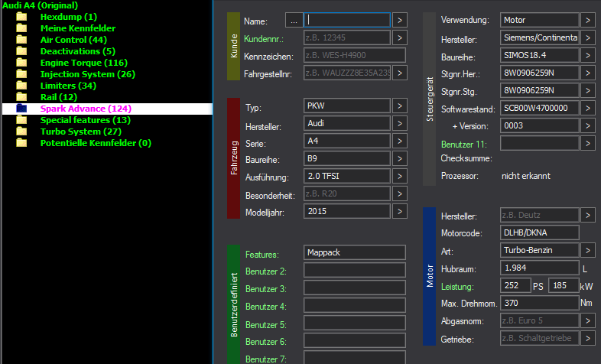This screenshot has width=601, height=364.
Task: Click the Max. Drehmom. field 370
Action: tap(540, 304)
